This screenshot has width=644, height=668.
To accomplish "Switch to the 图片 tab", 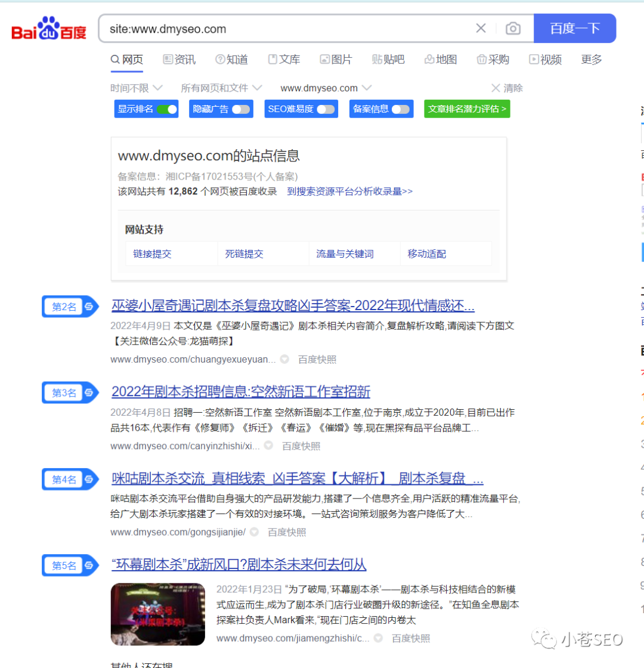I will click(336, 59).
